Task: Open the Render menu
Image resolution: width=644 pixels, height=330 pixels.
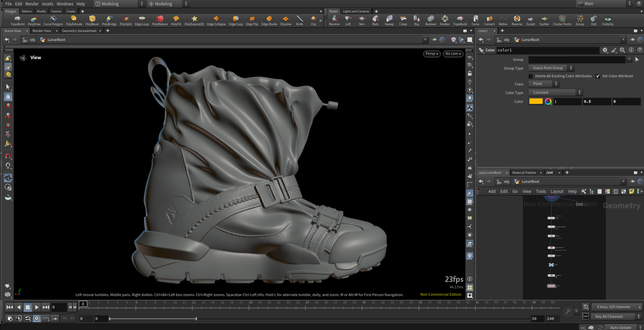Action: [32, 4]
